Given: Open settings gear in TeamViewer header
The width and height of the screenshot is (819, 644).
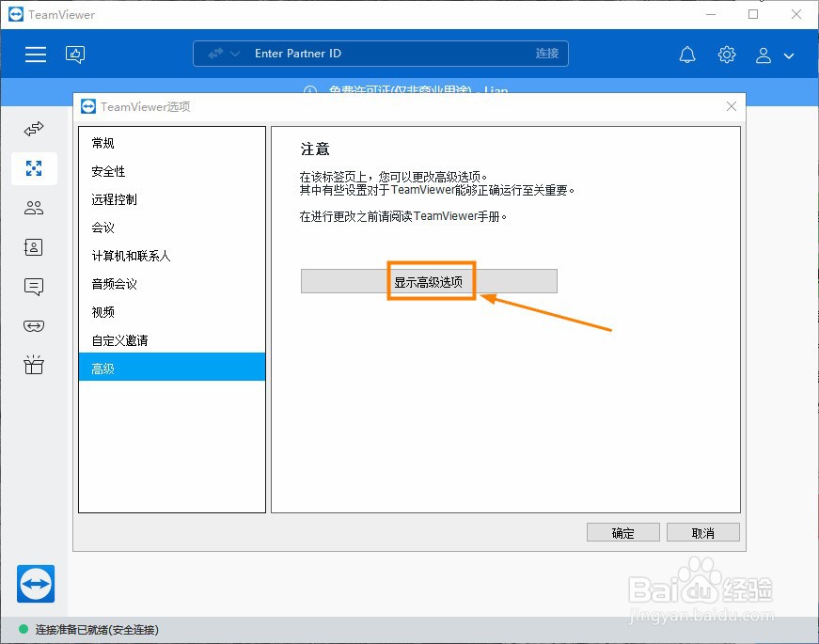Looking at the screenshot, I should pyautogui.click(x=727, y=55).
